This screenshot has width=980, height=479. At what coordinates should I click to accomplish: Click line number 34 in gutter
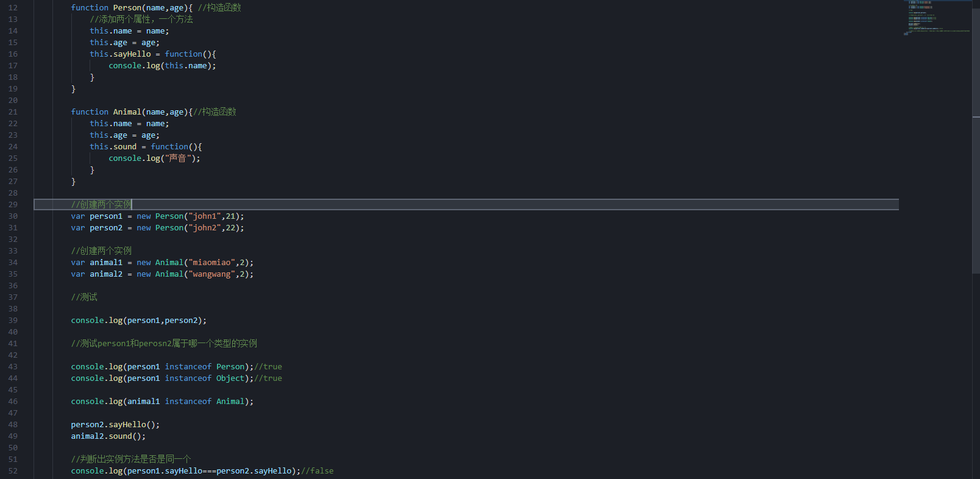pyautogui.click(x=13, y=263)
